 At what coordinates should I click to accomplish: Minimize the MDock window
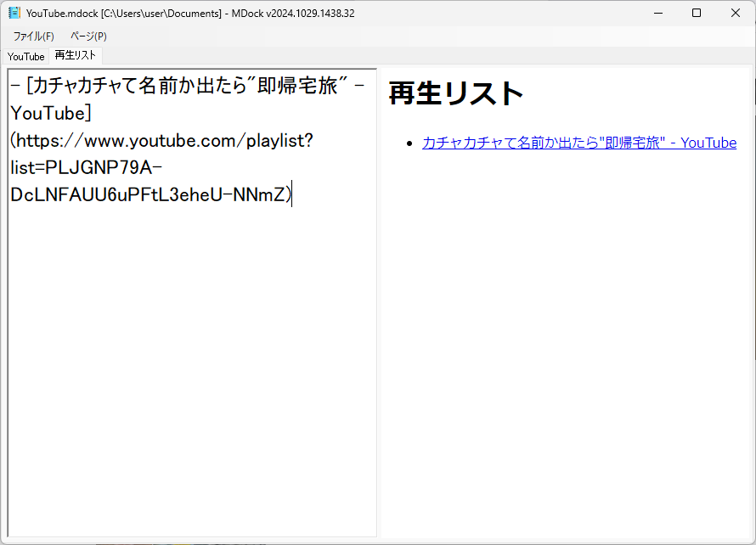coord(658,13)
